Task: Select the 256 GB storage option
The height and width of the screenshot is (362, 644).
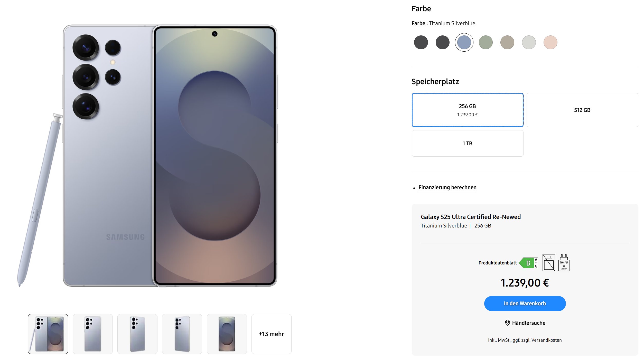Action: click(467, 110)
